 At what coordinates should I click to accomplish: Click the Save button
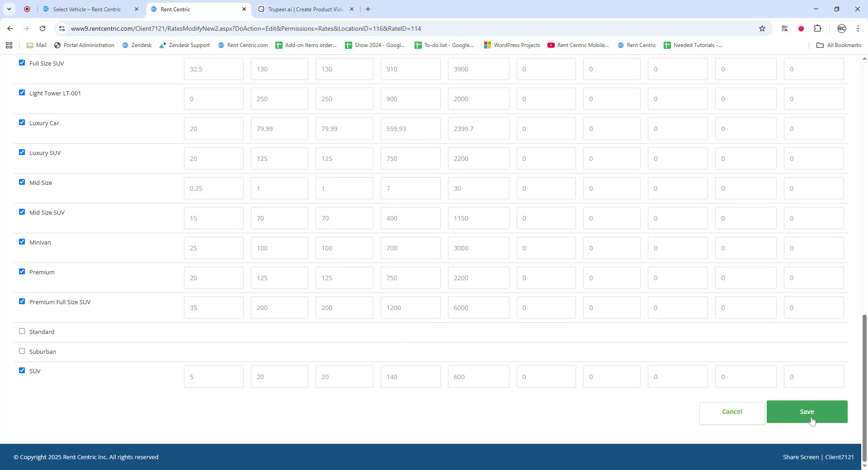(x=807, y=412)
